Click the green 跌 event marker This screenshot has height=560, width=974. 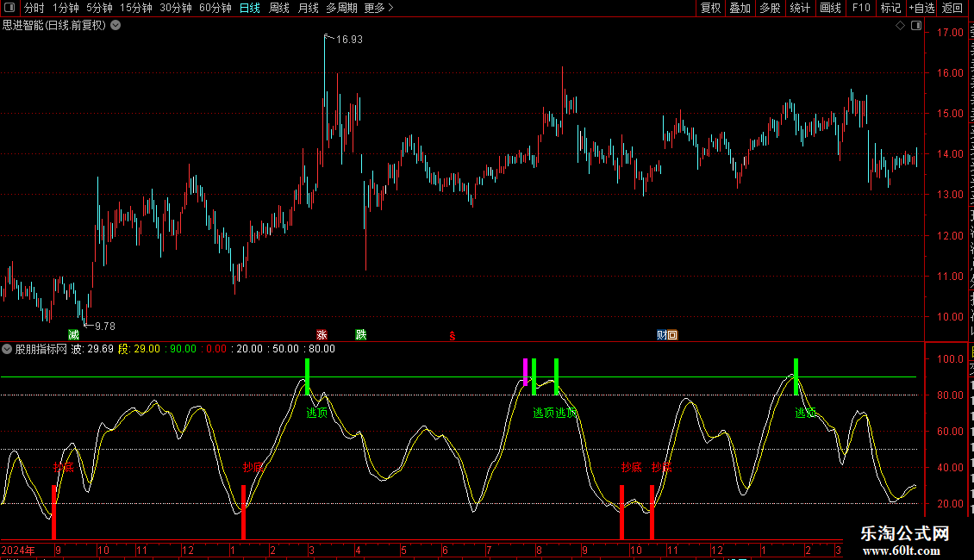tap(361, 334)
